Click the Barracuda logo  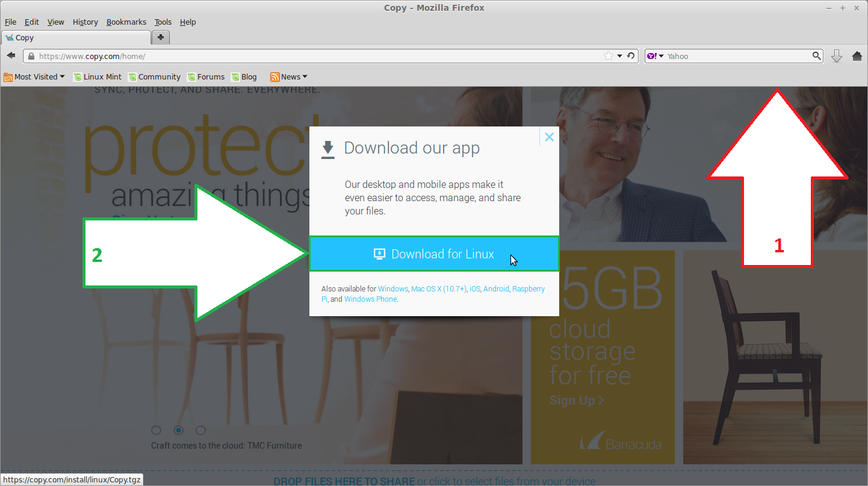pyautogui.click(x=621, y=441)
